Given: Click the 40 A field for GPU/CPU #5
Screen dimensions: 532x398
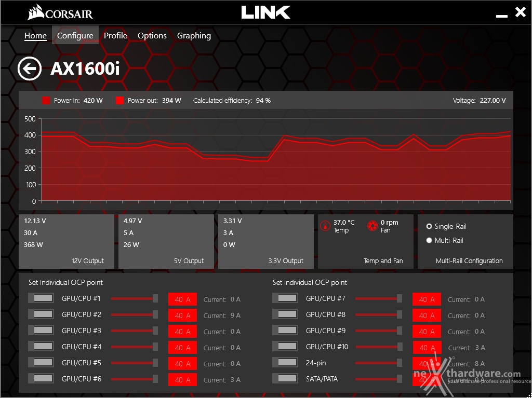Looking at the screenshot, I should [182, 363].
